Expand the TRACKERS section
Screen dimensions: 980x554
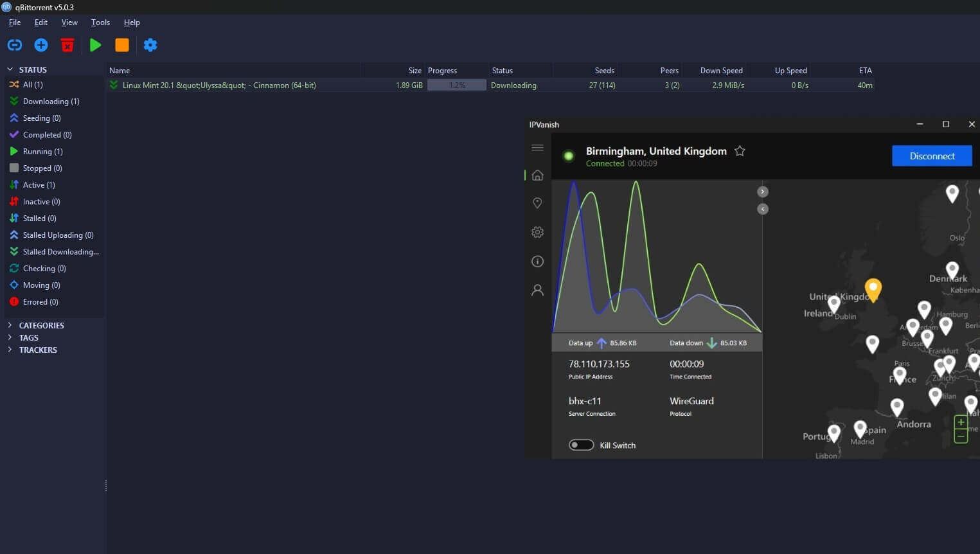tap(10, 350)
